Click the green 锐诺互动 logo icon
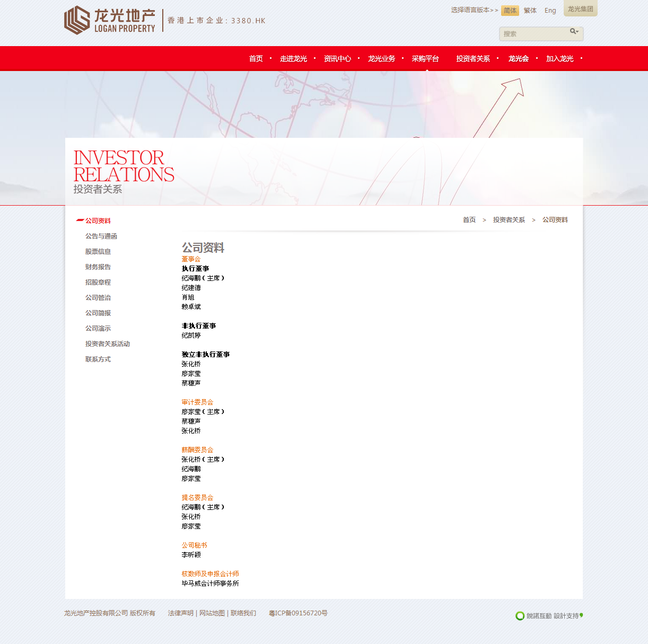The image size is (648, 644). [x=520, y=616]
